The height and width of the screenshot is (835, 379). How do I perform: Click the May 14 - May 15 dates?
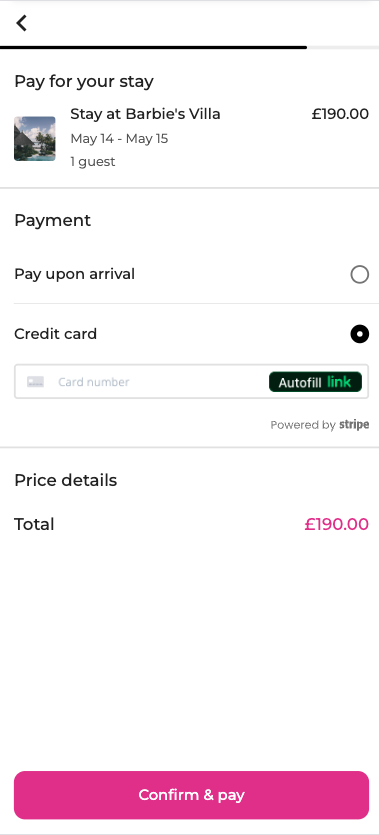[119, 138]
